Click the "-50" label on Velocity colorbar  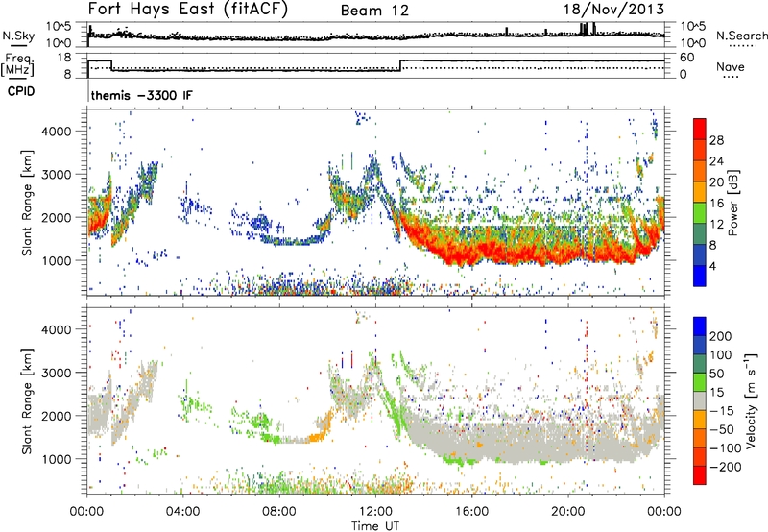(x=722, y=429)
